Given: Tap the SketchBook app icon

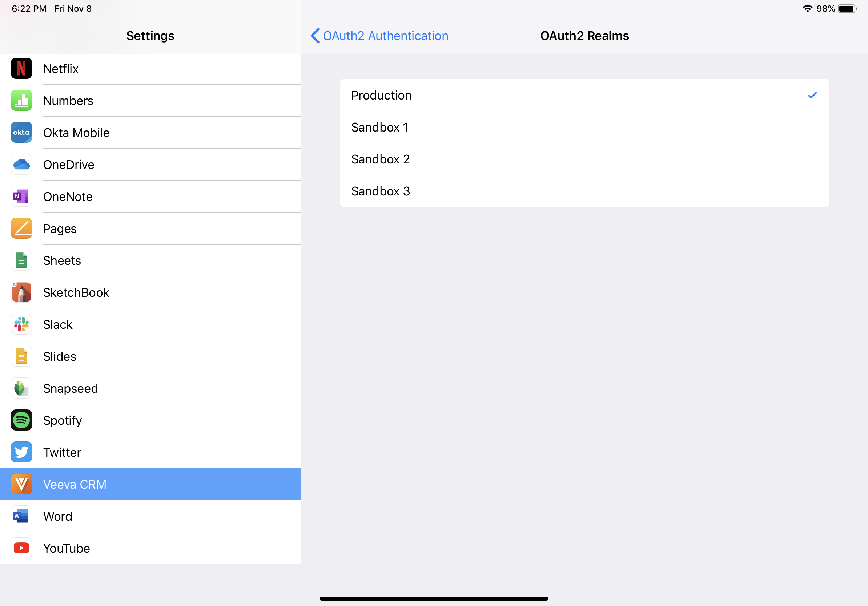Looking at the screenshot, I should click(x=21, y=292).
